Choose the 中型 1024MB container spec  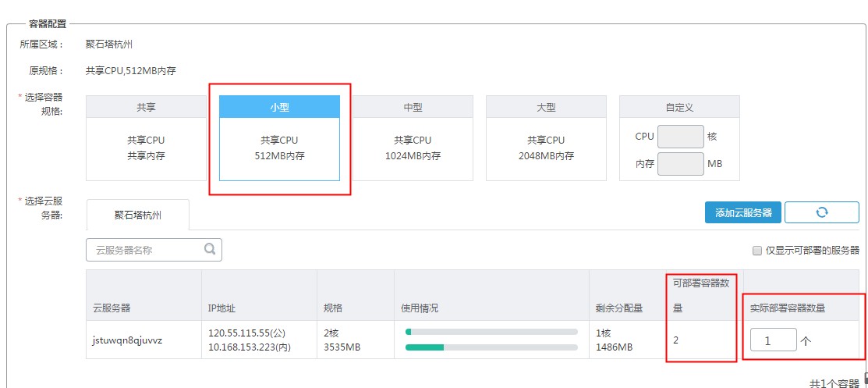pyautogui.click(x=413, y=138)
